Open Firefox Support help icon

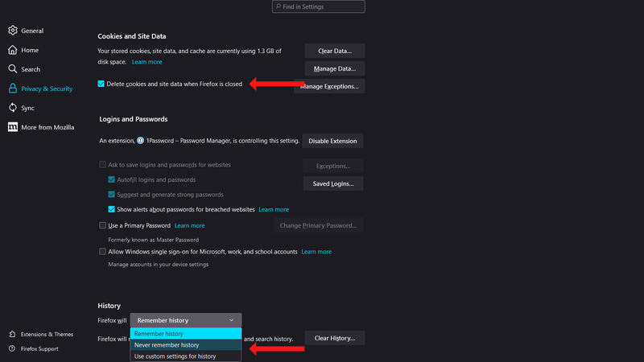click(13, 348)
